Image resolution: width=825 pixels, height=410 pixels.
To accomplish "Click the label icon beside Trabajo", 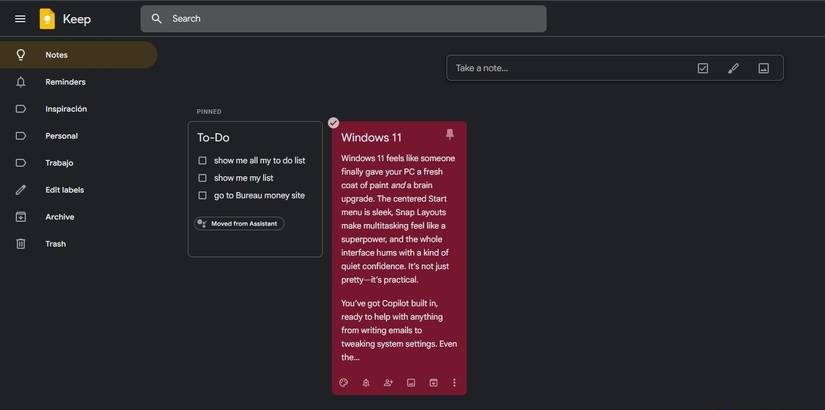I will (x=21, y=163).
